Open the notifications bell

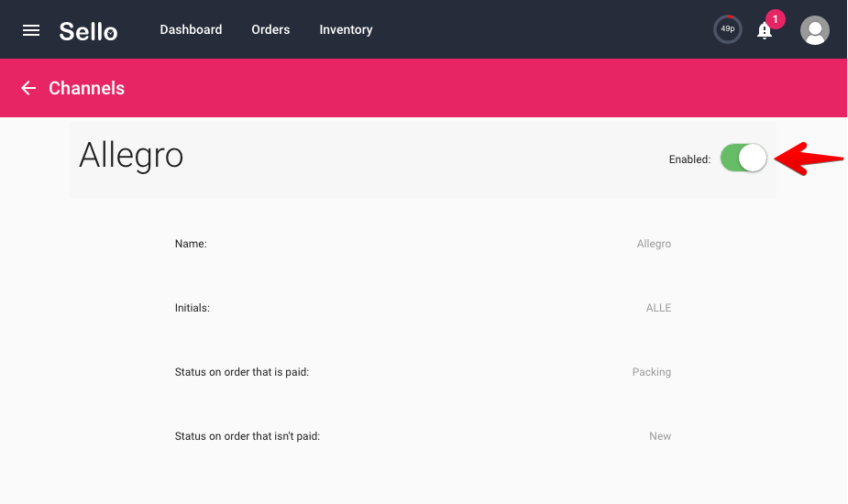point(765,31)
